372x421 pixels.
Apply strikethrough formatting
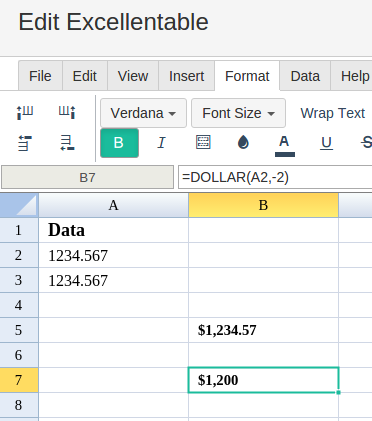pyautogui.click(x=367, y=143)
